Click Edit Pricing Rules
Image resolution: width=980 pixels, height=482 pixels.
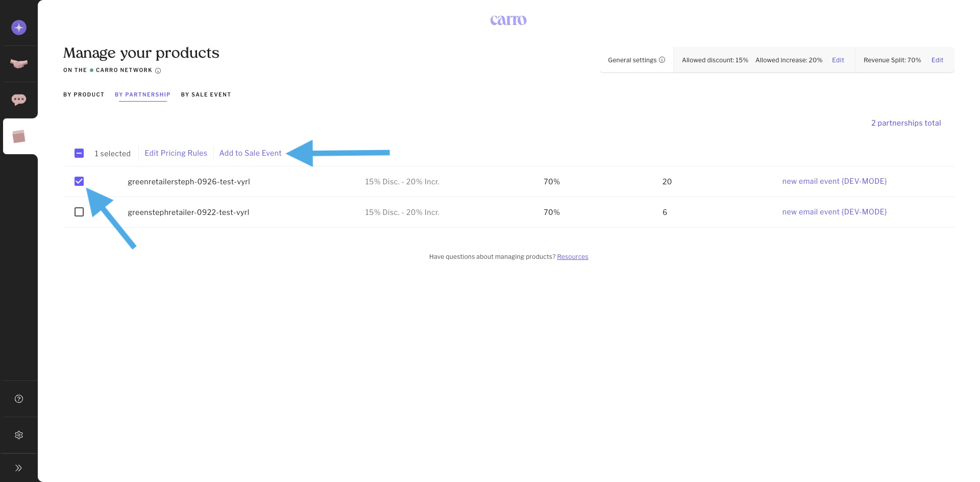(x=176, y=153)
